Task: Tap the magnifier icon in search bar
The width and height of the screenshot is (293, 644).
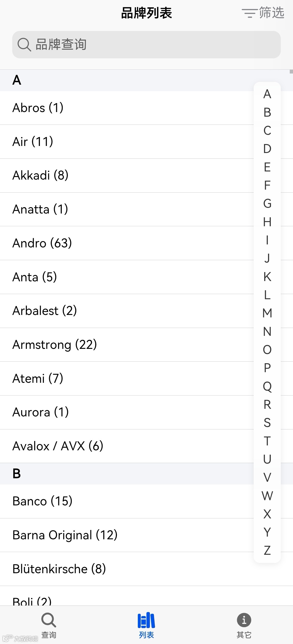Action: tap(24, 44)
